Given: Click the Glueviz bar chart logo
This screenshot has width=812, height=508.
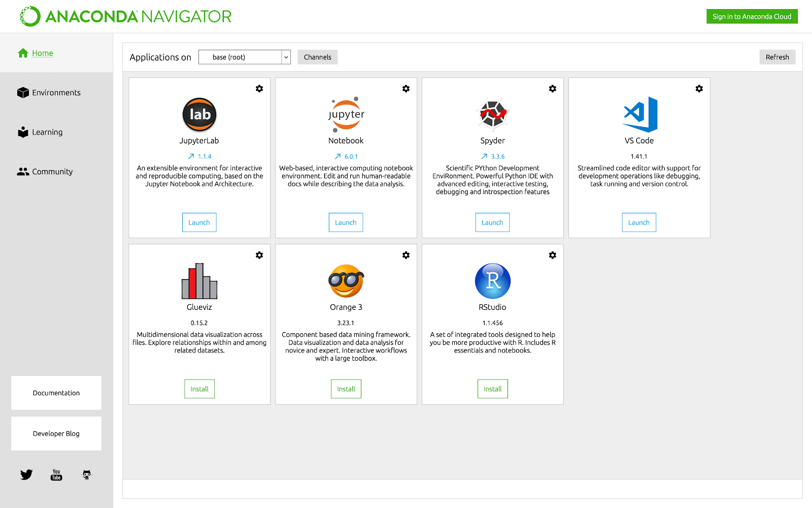Looking at the screenshot, I should click(x=199, y=281).
